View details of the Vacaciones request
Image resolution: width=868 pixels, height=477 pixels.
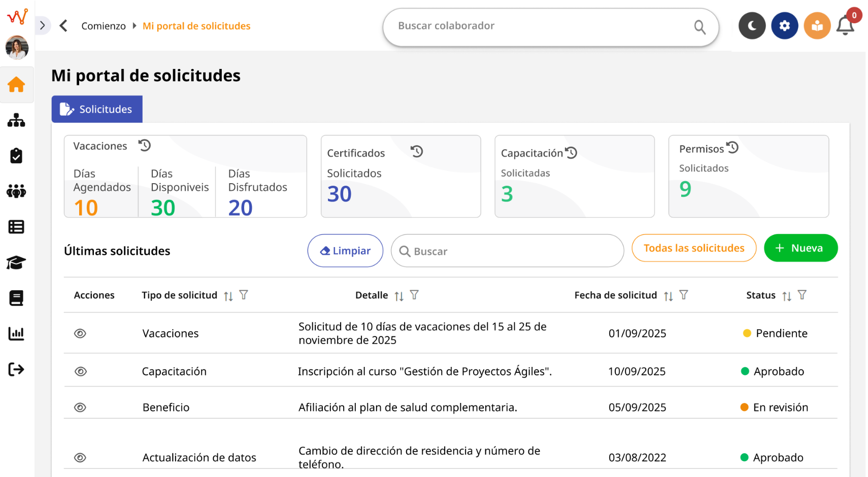80,333
